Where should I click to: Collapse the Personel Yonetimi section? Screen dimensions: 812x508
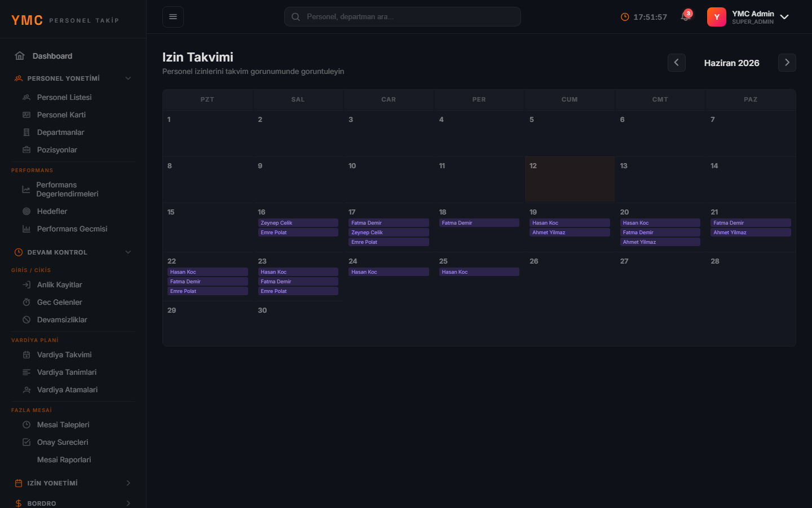[128, 78]
